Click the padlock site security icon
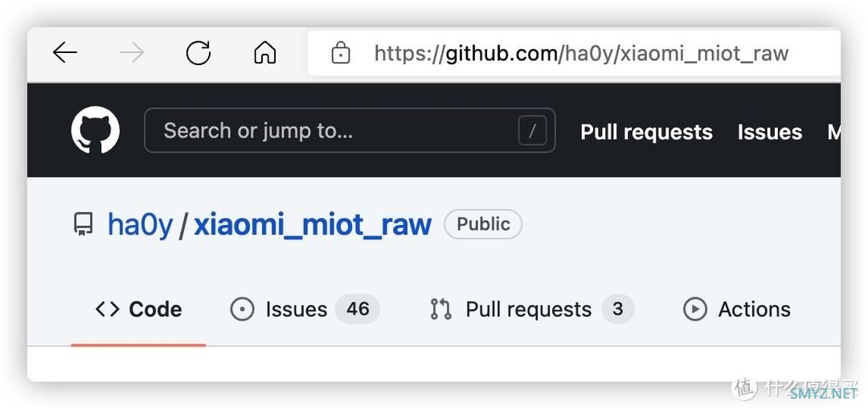The image size is (868, 409). [x=341, y=53]
